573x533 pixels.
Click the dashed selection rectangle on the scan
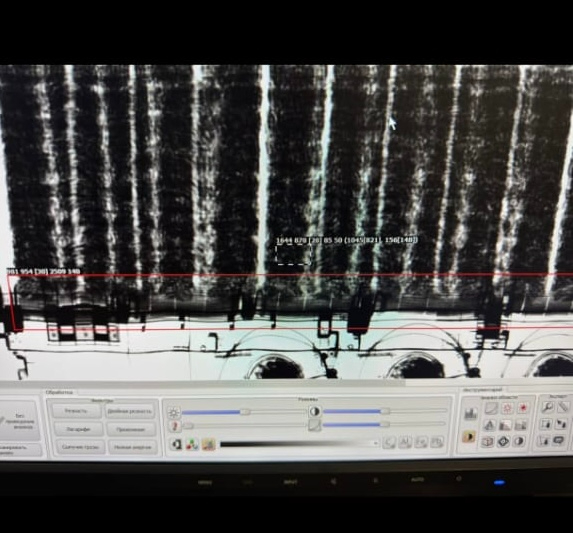293,255
